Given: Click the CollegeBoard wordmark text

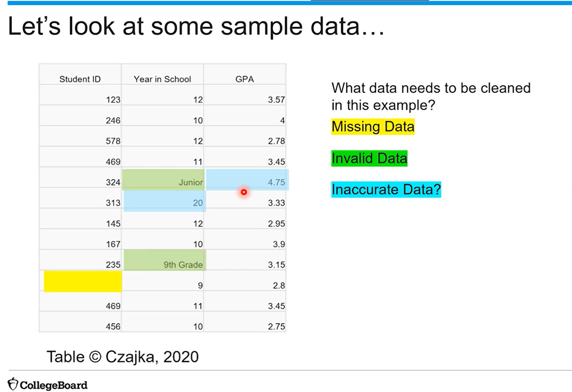Looking at the screenshot, I should (x=53, y=385).
